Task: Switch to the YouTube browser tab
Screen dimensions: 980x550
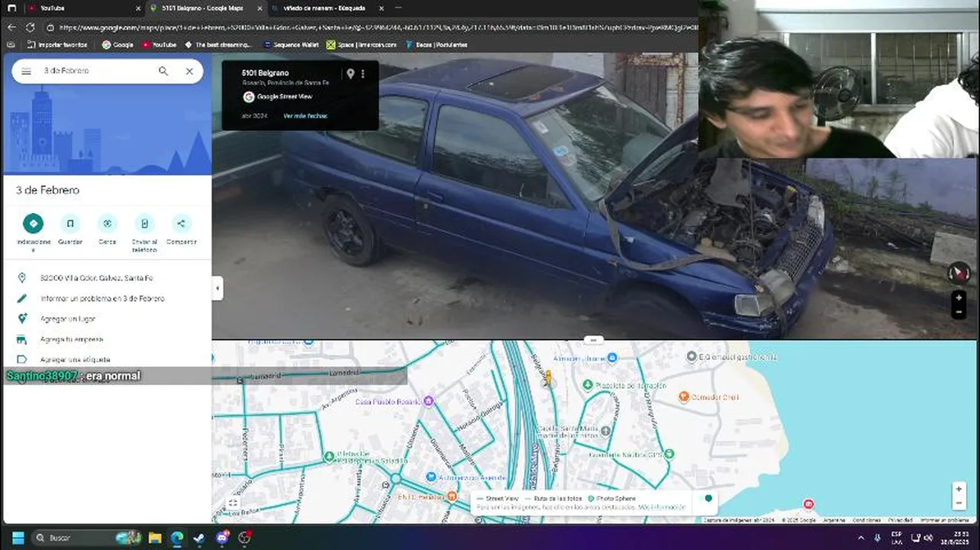Action: coord(84,8)
